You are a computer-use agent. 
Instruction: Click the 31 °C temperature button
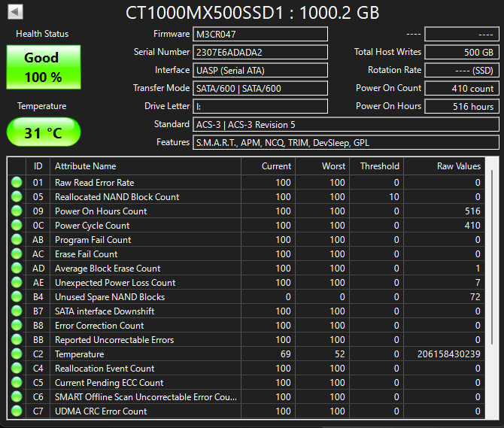(x=44, y=132)
